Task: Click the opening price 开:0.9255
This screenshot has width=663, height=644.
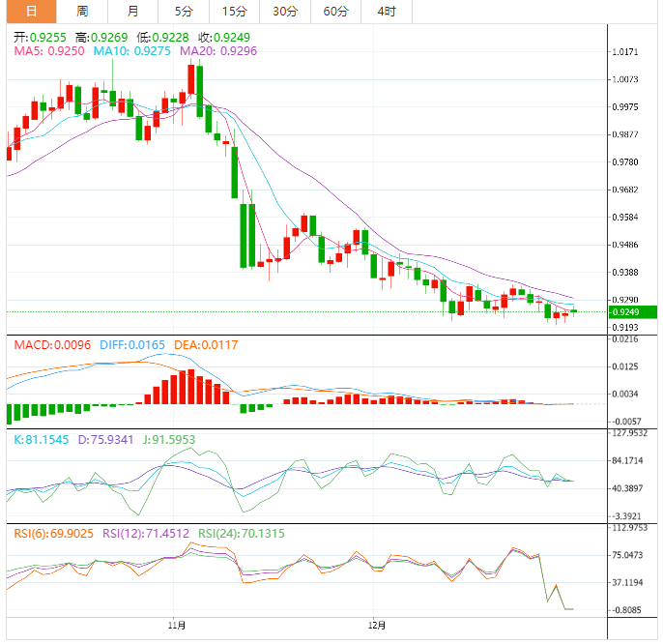Action: 40,38
